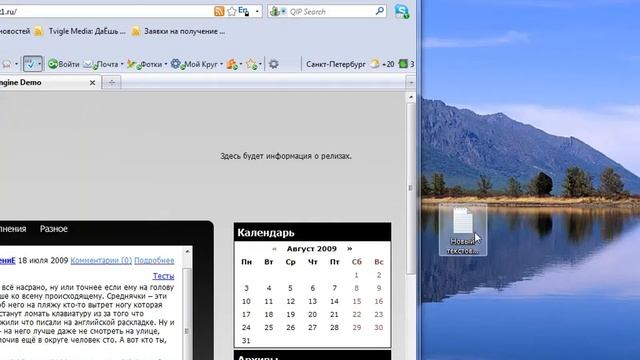Screen dimensions: 640x360
Task: Click the browser vertical scrollbar thumb
Action: pos(411,188)
